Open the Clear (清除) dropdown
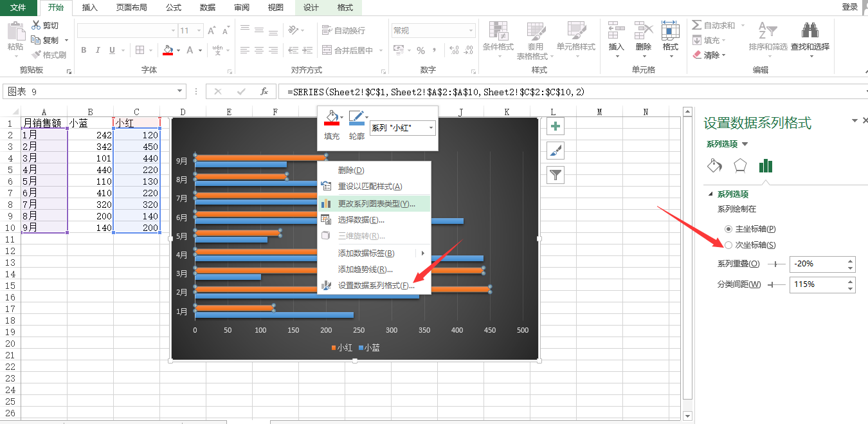868x424 pixels. coord(723,55)
